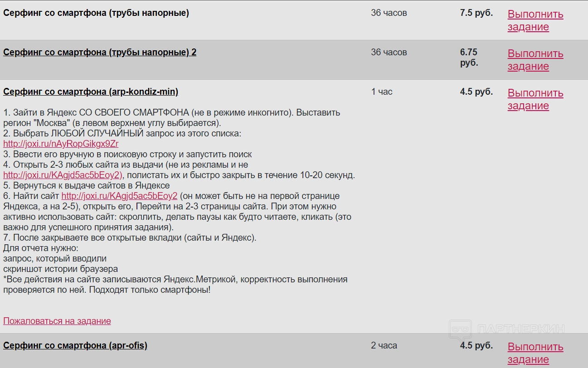The image size is (588, 368).
Task: Click the "36 часов" duration of the first task
Action: click(389, 13)
